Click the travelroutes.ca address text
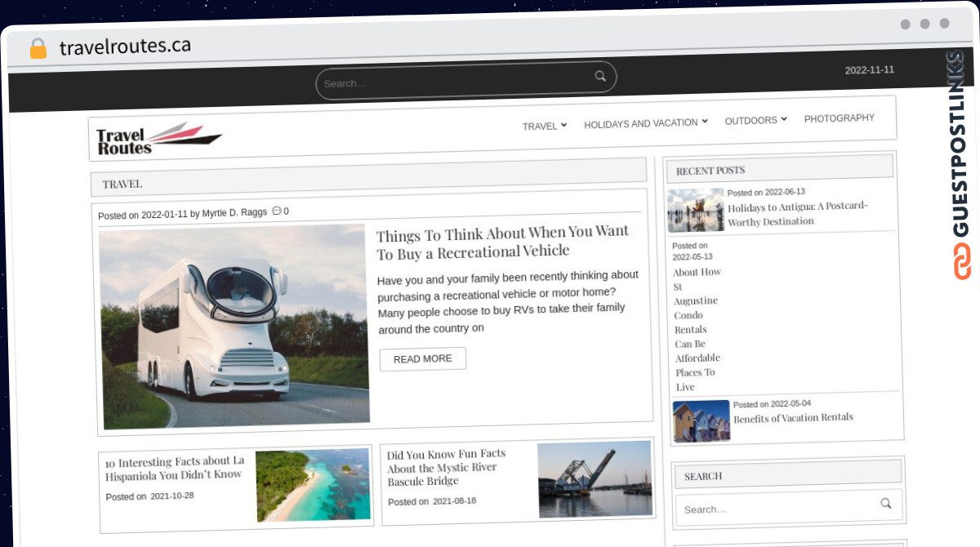The width and height of the screenshot is (980, 547). pos(125,47)
